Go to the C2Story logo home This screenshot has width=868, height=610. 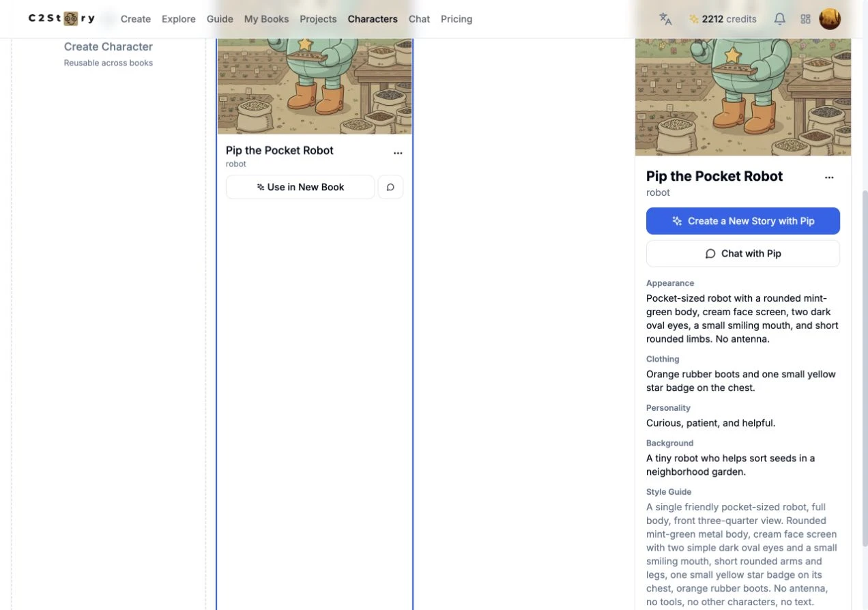click(61, 18)
